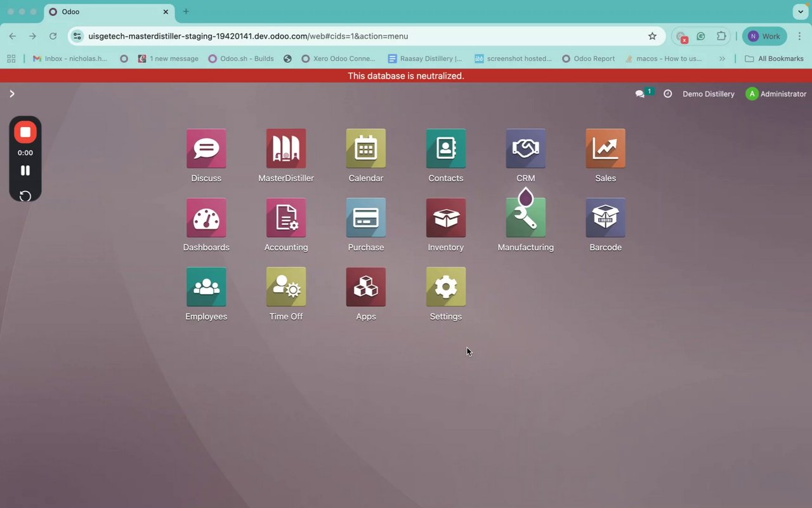Viewport: 812px width, 508px height.
Task: Click the green circular extension icon
Action: pos(701,36)
